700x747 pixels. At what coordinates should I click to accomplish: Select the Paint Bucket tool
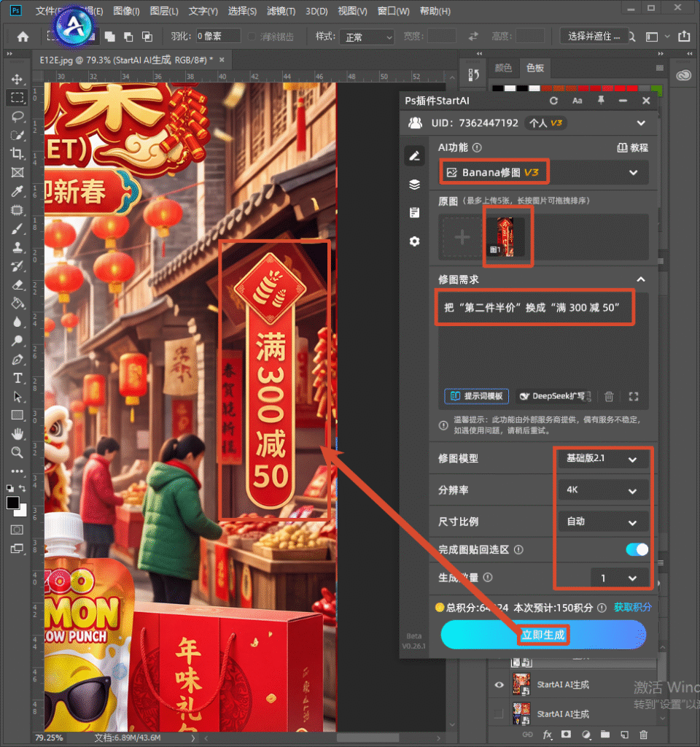[17, 303]
